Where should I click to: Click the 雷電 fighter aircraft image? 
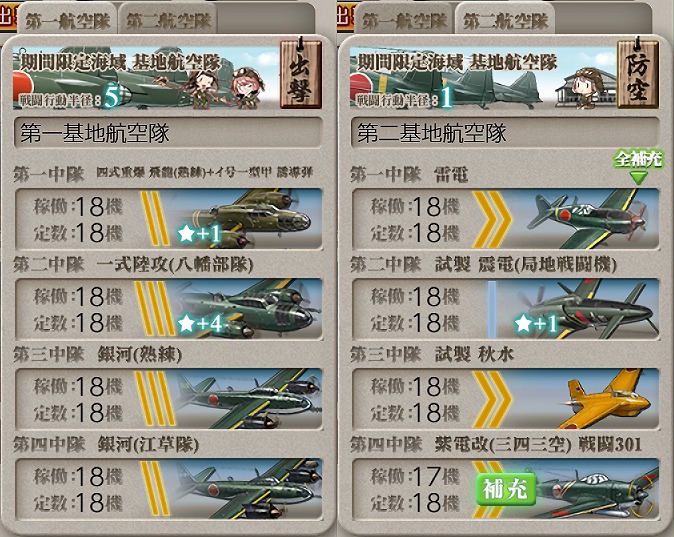click(x=587, y=218)
